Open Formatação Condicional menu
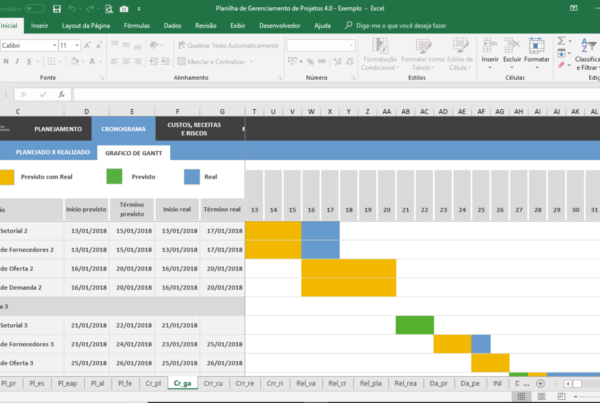Screen dimensions: 600x403 click(380, 54)
